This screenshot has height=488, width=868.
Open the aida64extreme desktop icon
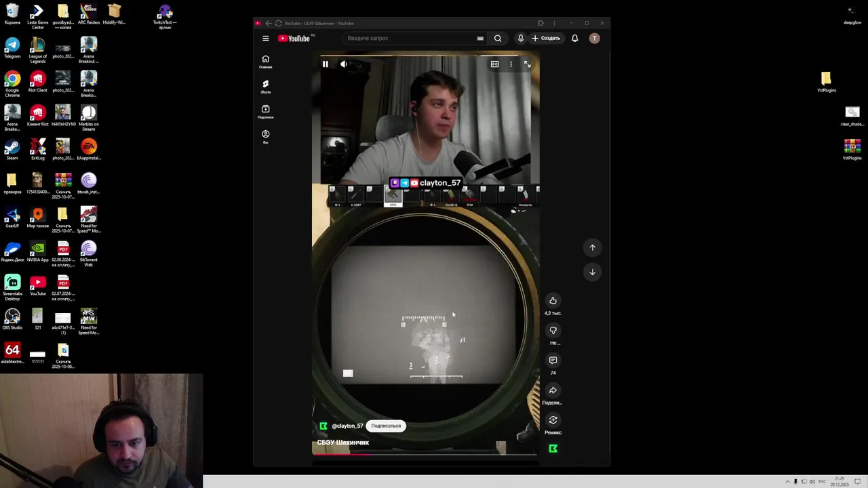click(x=12, y=352)
